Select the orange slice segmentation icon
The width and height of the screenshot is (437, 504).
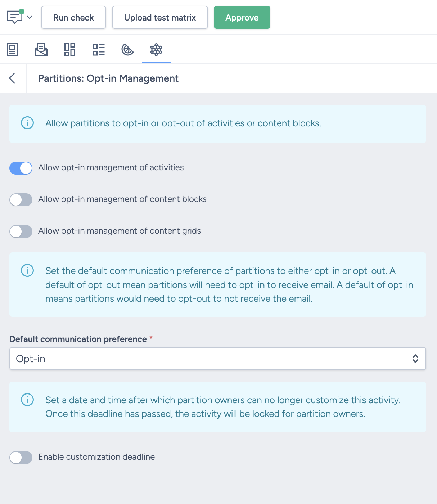pyautogui.click(x=127, y=50)
